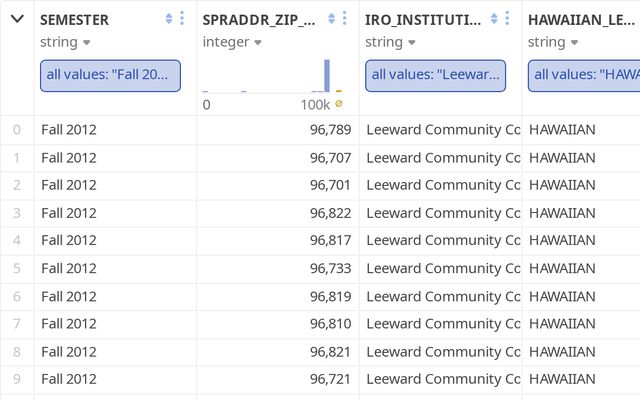Select zip value 96,733
Image resolution: width=640 pixels, height=400 pixels.
(x=330, y=268)
